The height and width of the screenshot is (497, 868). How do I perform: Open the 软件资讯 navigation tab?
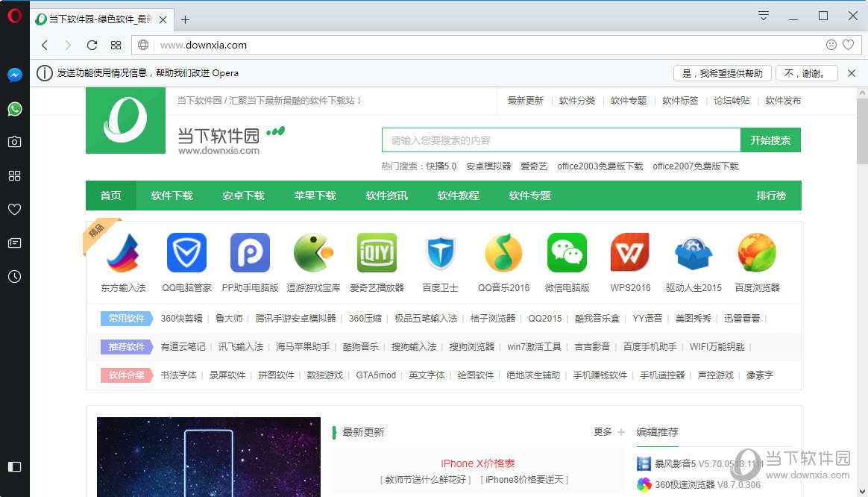[x=386, y=196]
